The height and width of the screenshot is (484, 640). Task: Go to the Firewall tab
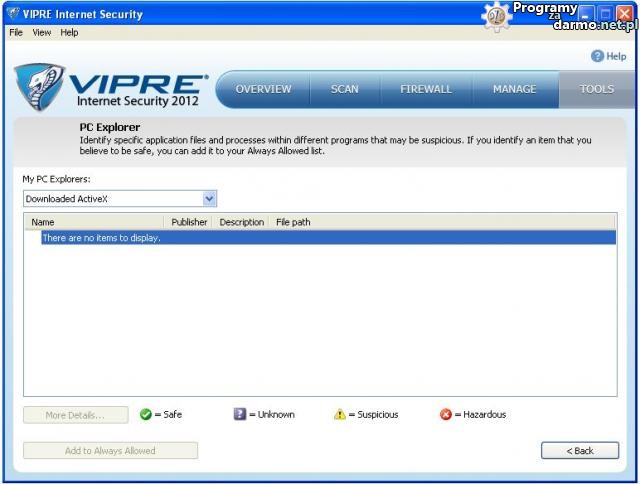(426, 89)
